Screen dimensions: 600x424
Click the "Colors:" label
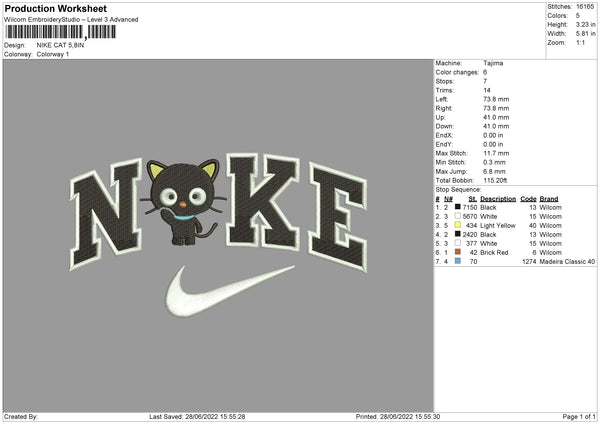click(557, 16)
